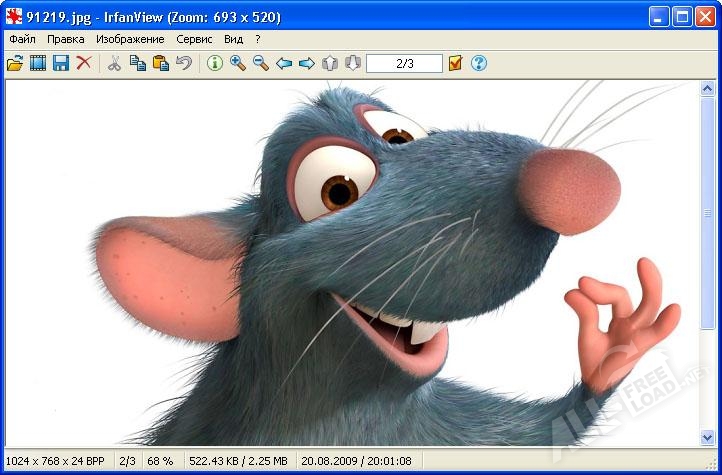The height and width of the screenshot is (475, 722).
Task: Go to the next image with the right arrow
Action: point(307,63)
